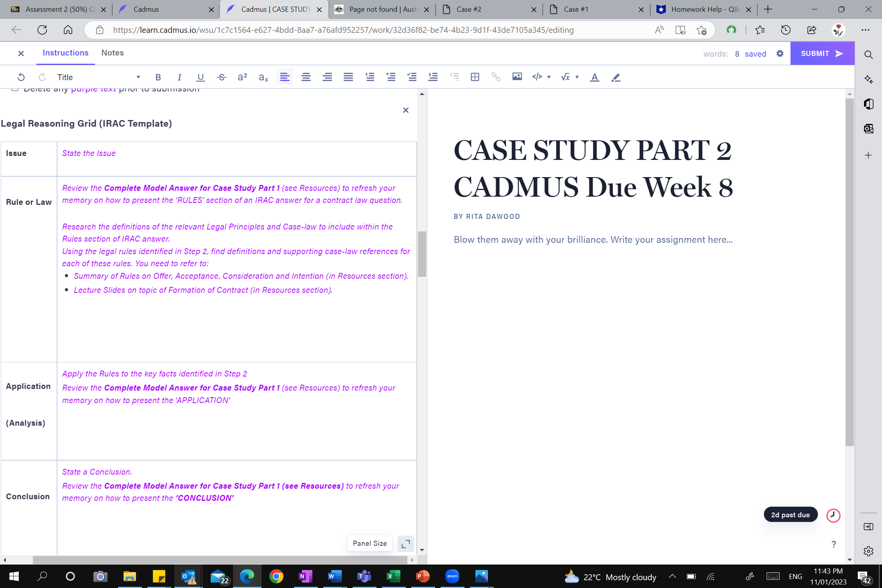The image size is (882, 588).
Task: Choose a font color with the text color swatch
Action: tap(594, 77)
